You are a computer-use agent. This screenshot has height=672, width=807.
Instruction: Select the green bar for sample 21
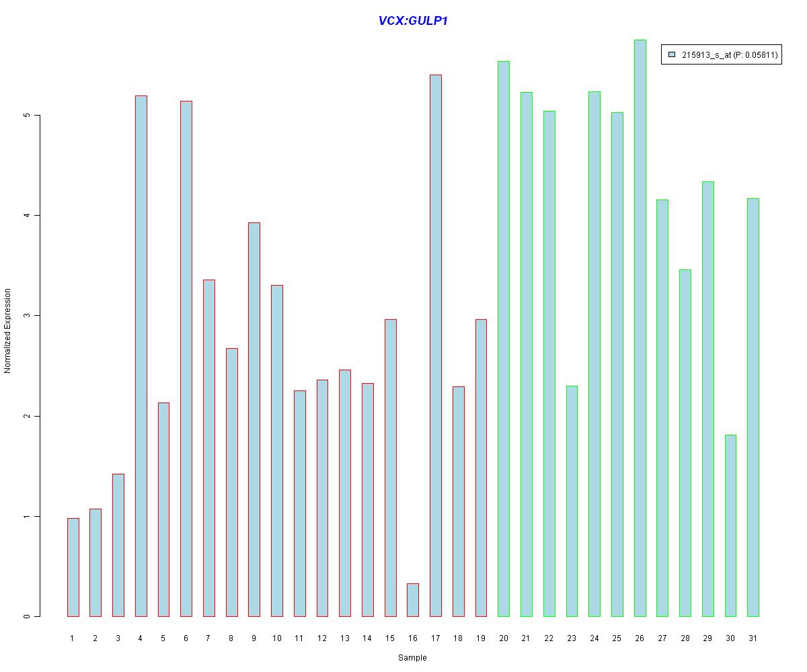pyautogui.click(x=526, y=354)
